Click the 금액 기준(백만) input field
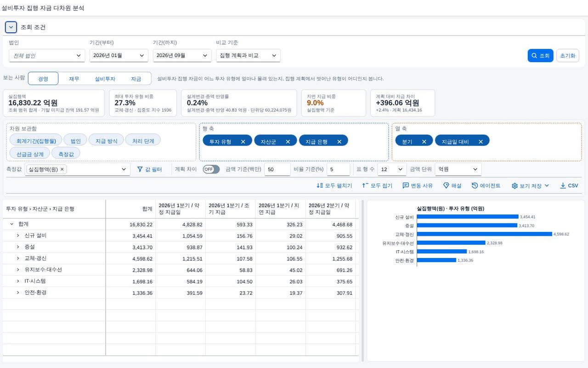588x368 pixels. (x=277, y=169)
